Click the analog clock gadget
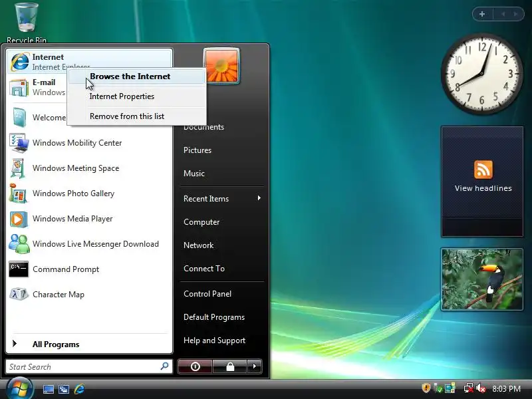This screenshot has height=399, width=532. tap(481, 73)
